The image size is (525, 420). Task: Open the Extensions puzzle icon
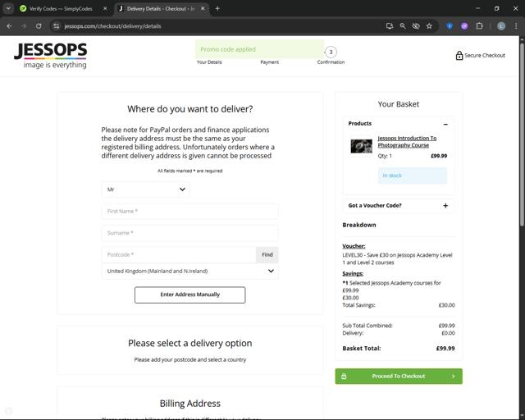tap(479, 26)
